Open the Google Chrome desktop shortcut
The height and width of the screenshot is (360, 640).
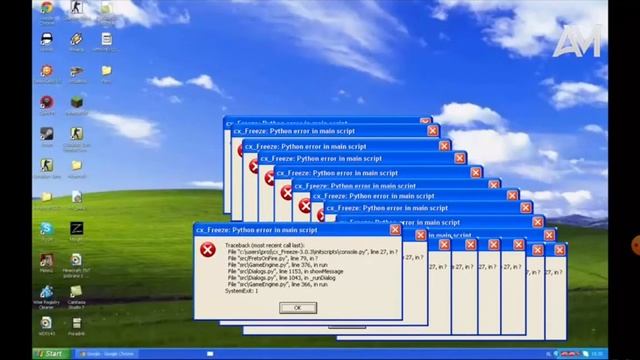pos(47,8)
